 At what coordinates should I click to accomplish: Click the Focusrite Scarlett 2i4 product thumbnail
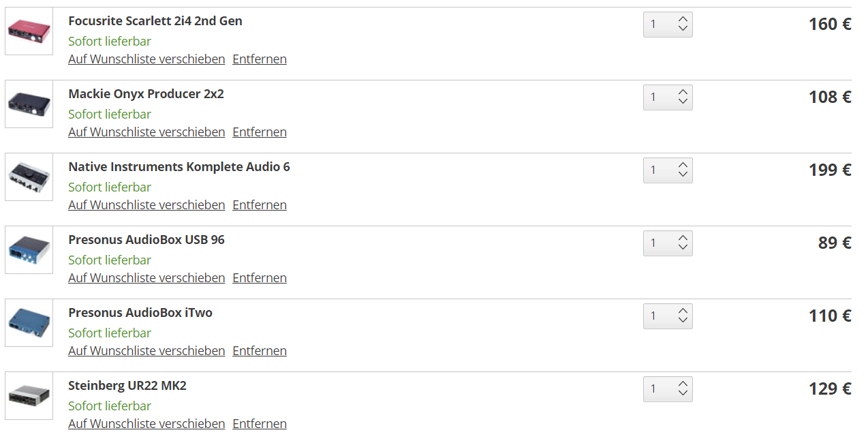[x=29, y=31]
